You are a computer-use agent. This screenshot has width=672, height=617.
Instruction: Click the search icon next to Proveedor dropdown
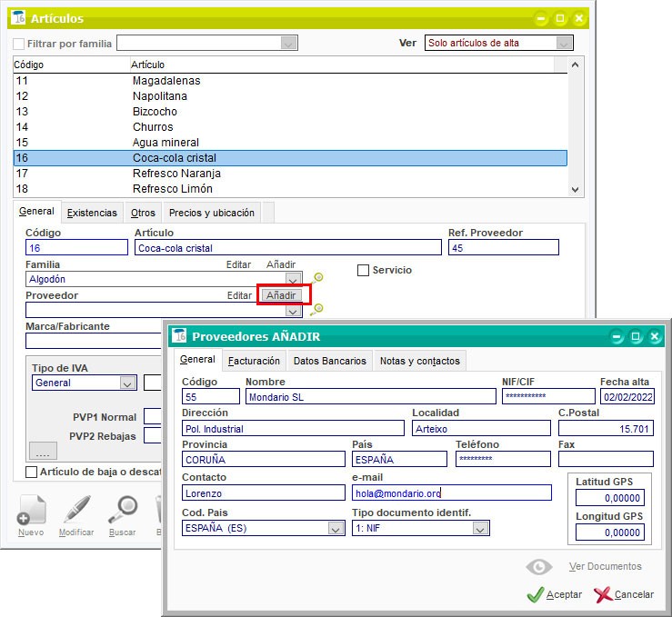(316, 309)
